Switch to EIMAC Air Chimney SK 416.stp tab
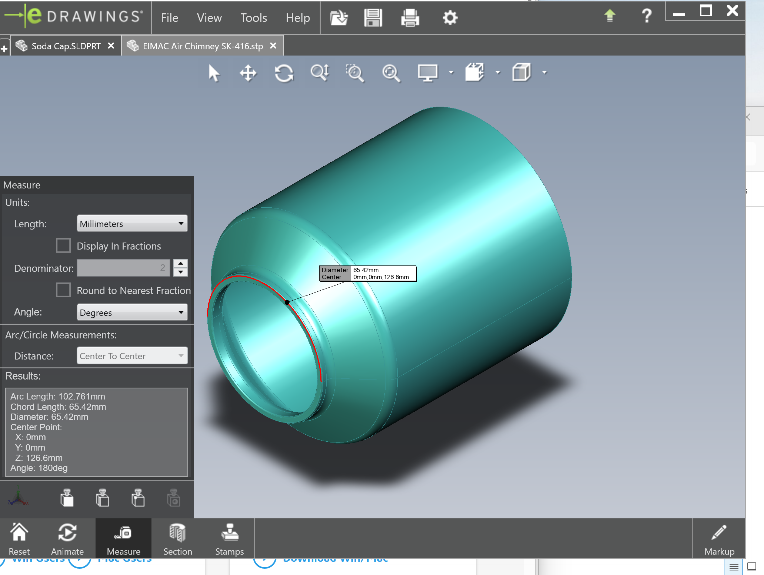 (x=203, y=46)
